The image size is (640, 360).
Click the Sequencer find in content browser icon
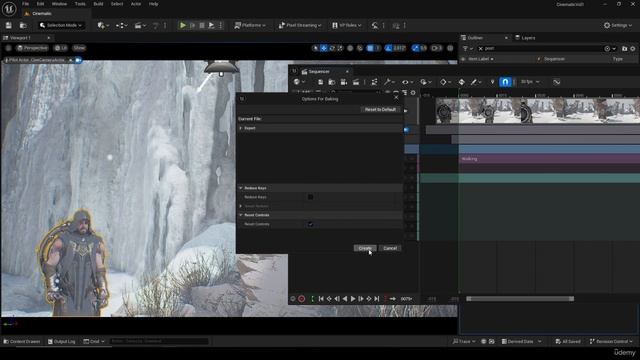point(331,82)
